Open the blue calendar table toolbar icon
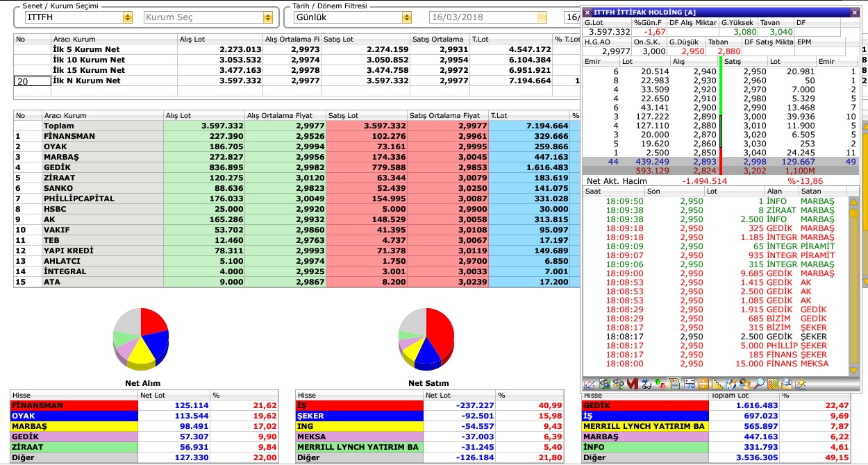This screenshot has height=465, width=868. pos(689,383)
